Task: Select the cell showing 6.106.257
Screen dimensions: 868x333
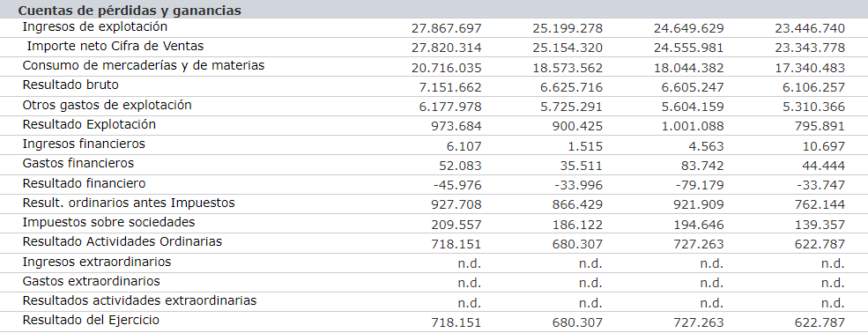Action: [x=813, y=87]
